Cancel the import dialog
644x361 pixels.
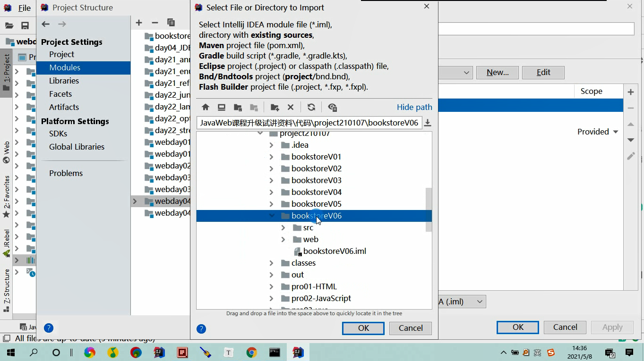pos(411,328)
